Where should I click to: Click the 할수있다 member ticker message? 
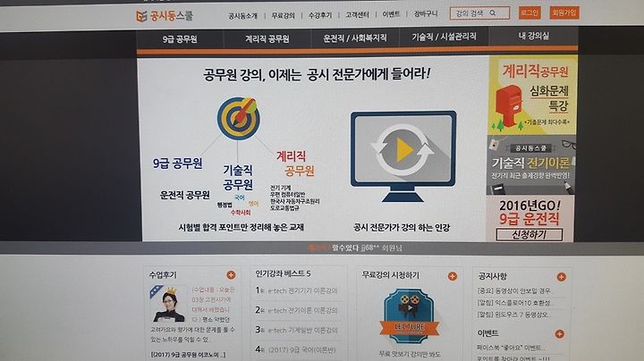pos(355,248)
